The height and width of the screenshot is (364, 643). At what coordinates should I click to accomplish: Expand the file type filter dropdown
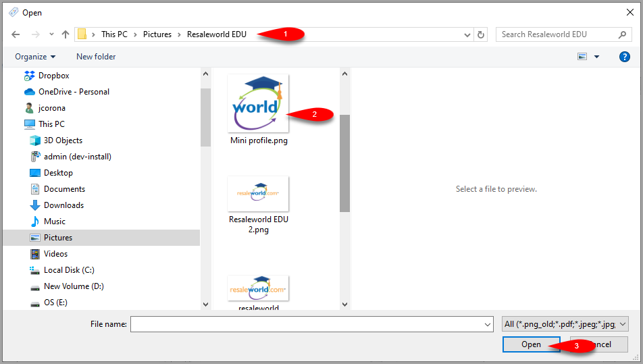pos(565,324)
